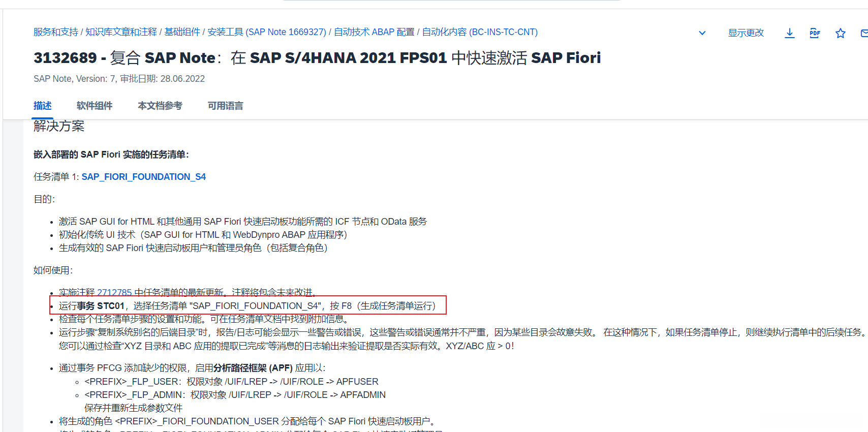Click the note title 3132689 heading
Screen dimensions: 868x432
click(x=317, y=58)
